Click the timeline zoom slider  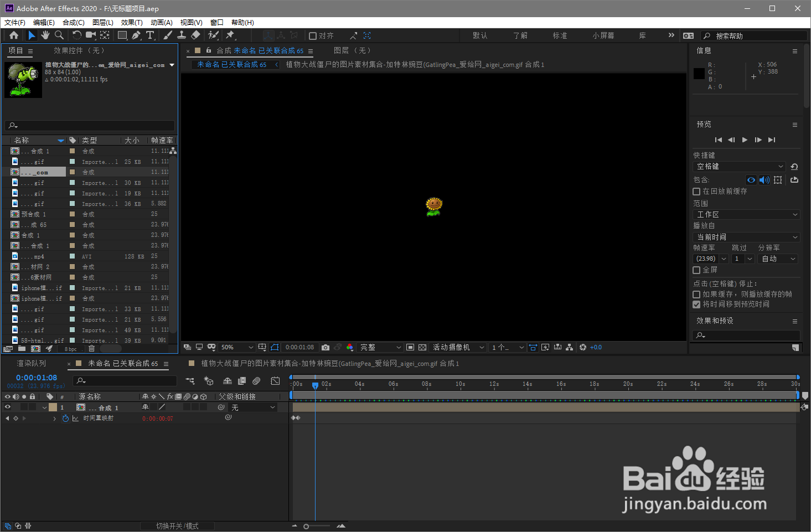[x=306, y=526]
